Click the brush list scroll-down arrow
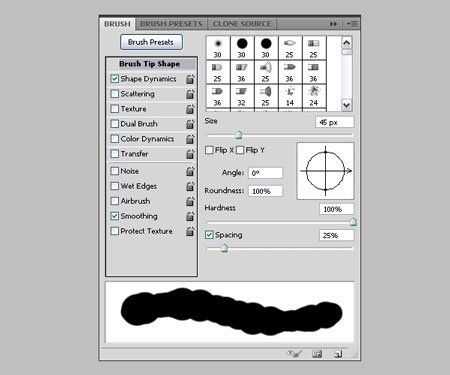 coord(347,105)
